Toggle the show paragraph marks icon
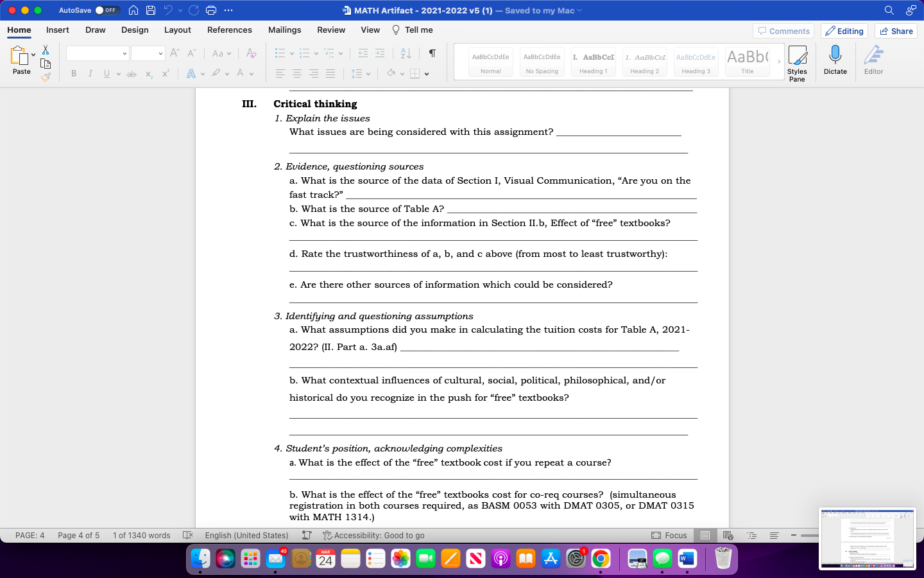The height and width of the screenshot is (578, 924). [432, 53]
